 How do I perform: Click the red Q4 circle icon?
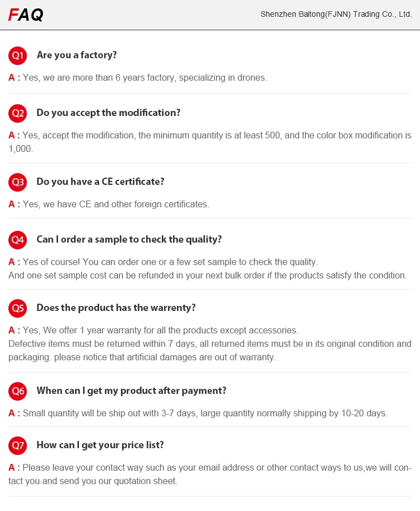point(17,240)
